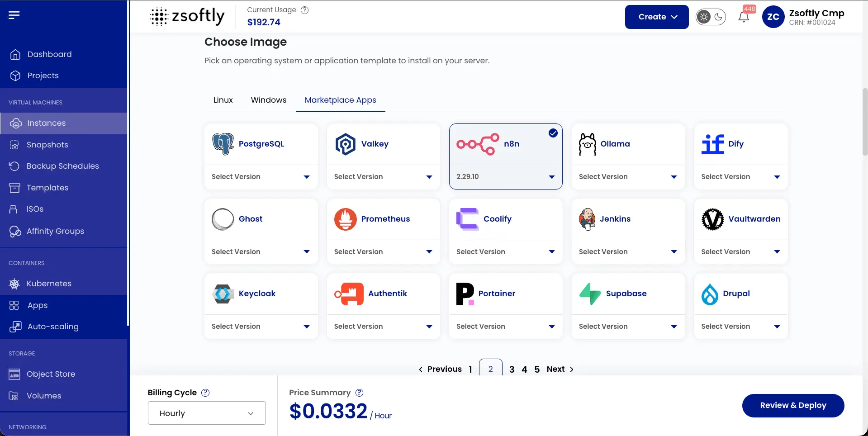Click the Backup Schedules icon

[14, 166]
